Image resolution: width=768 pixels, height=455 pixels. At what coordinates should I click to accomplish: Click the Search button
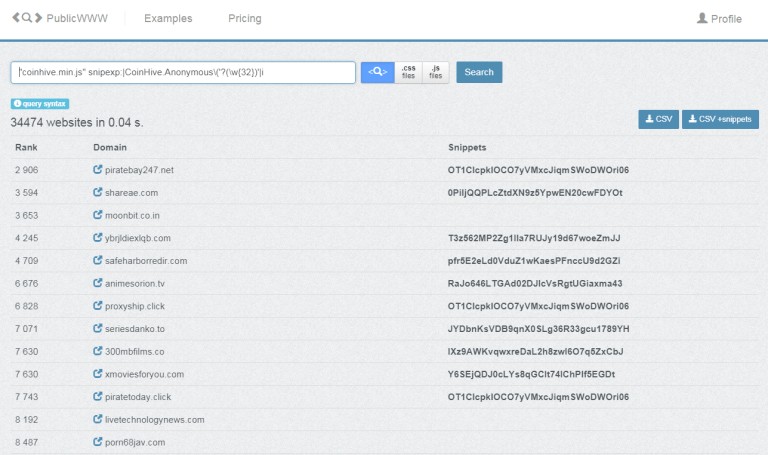point(479,72)
